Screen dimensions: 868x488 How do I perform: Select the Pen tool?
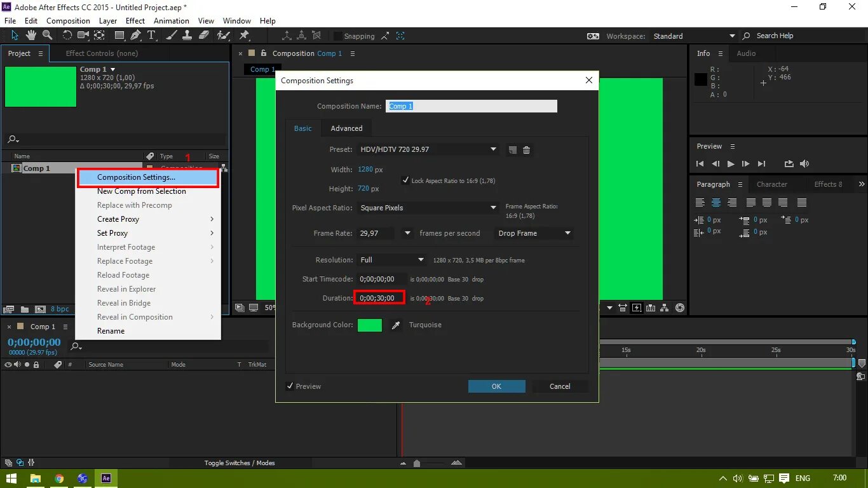(135, 36)
